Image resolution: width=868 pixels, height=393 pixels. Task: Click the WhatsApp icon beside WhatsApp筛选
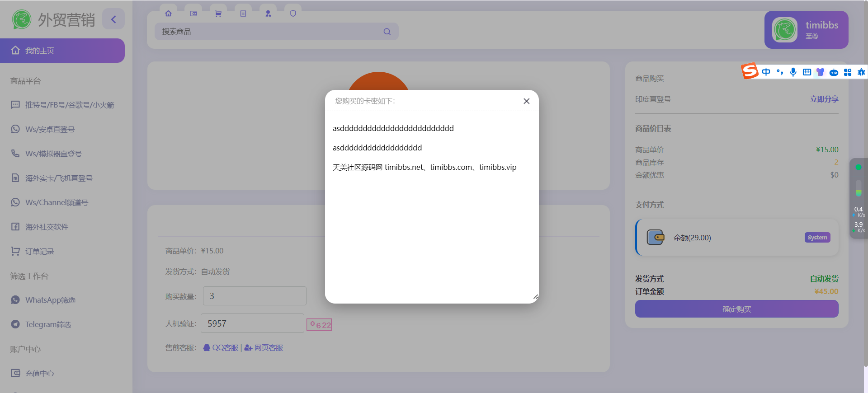pyautogui.click(x=15, y=299)
